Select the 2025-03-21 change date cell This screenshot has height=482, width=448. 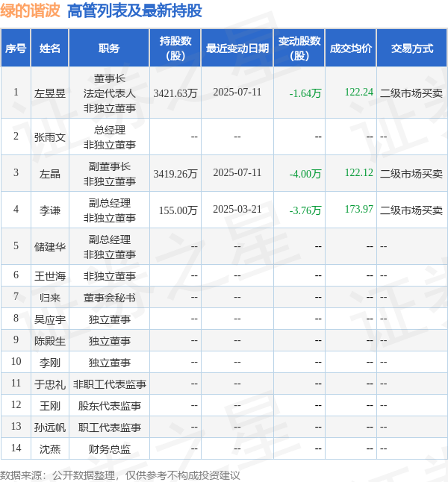(x=237, y=210)
